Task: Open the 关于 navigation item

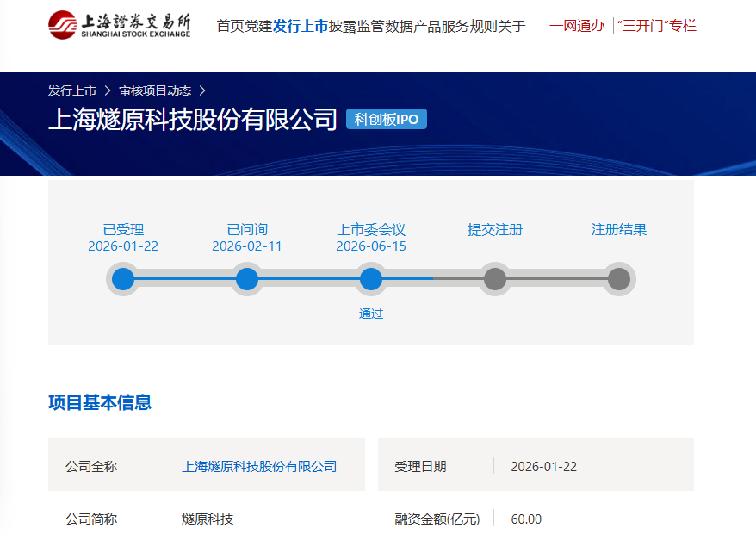Action: (511, 26)
